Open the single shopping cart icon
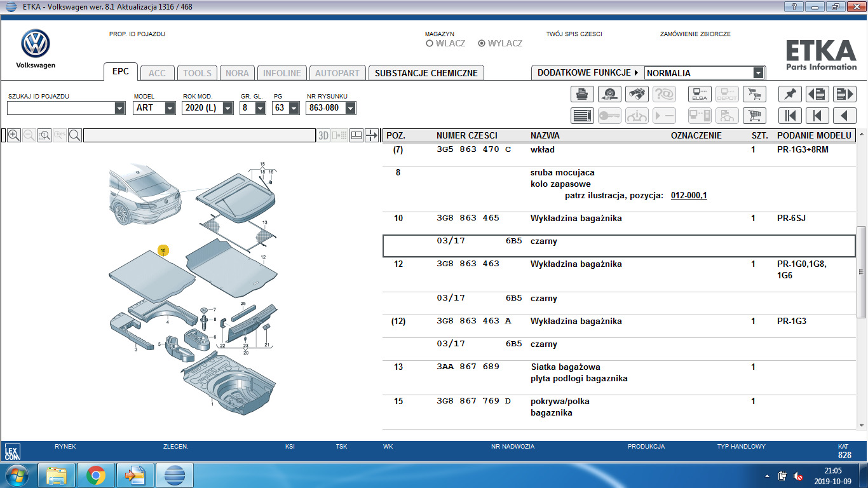 click(x=754, y=116)
